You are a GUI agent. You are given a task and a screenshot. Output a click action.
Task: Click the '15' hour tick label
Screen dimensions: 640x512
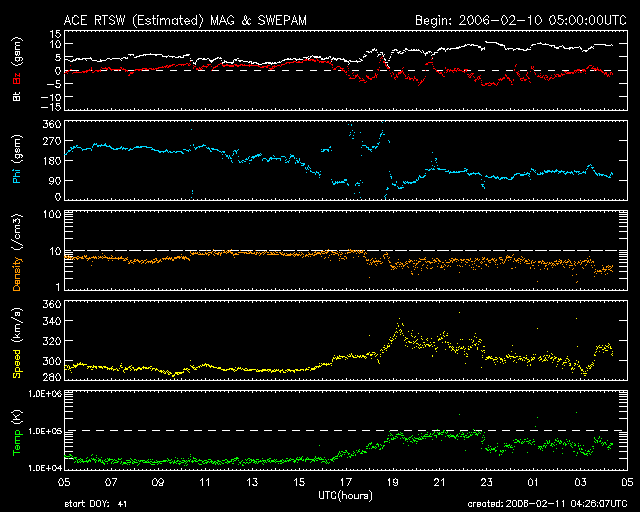click(299, 482)
